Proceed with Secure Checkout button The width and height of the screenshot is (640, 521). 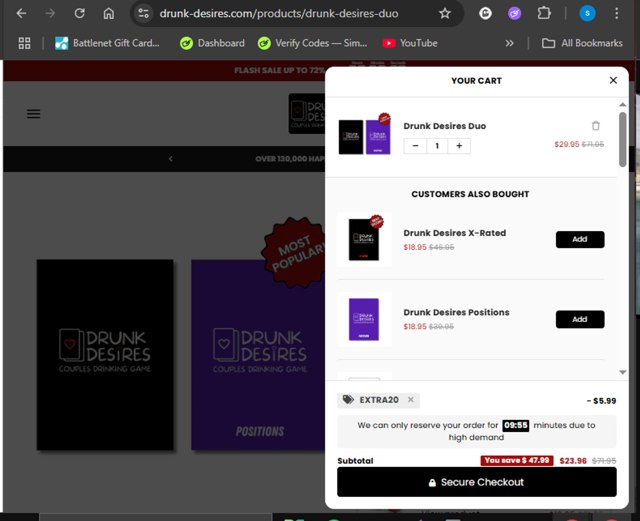click(477, 482)
